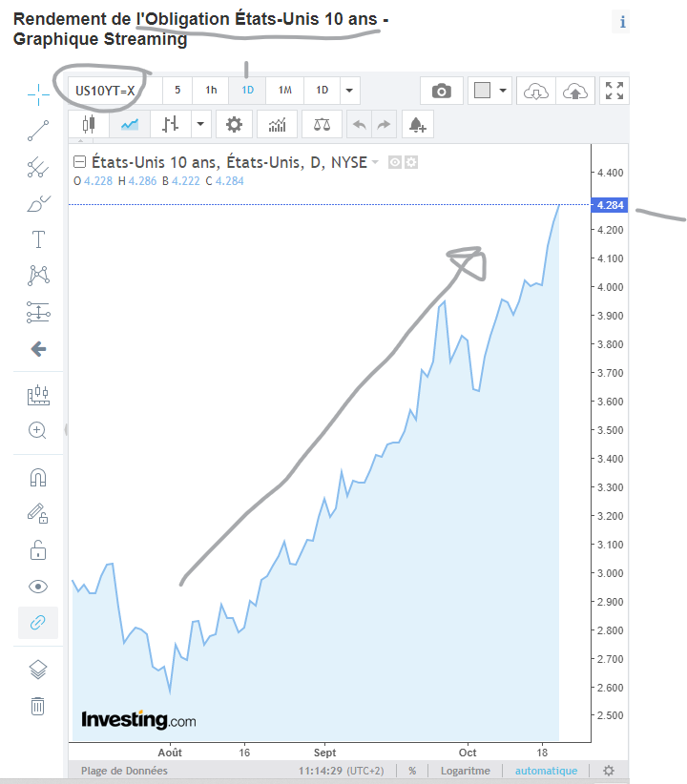Click the trash icon to remove drawings
687x784 pixels.
[x=38, y=706]
